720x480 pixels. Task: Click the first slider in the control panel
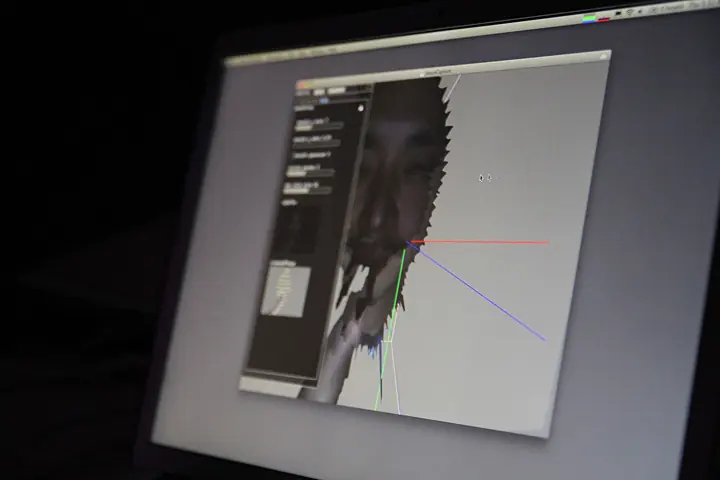click(318, 126)
